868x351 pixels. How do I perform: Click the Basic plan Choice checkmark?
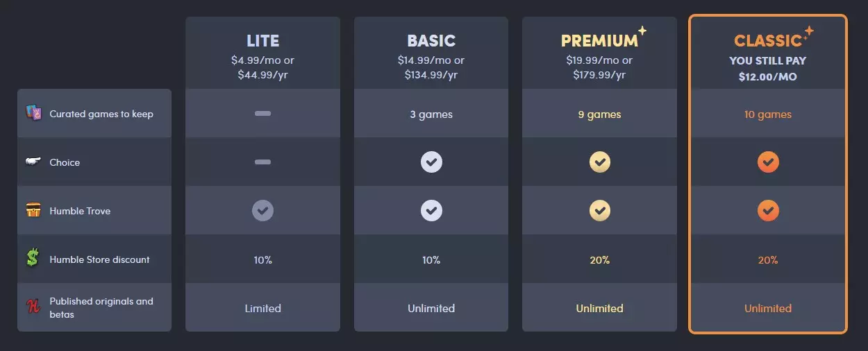[431, 162]
